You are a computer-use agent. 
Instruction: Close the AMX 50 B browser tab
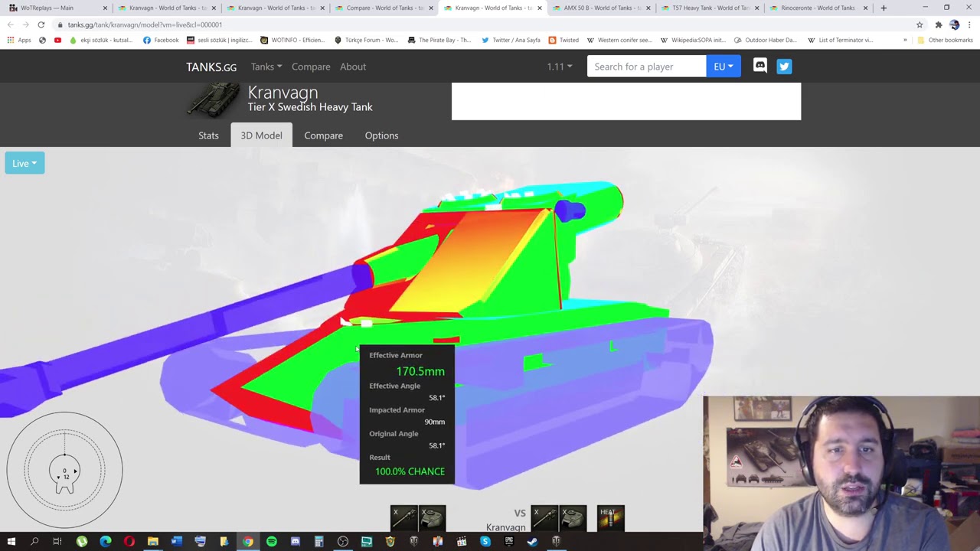click(648, 8)
